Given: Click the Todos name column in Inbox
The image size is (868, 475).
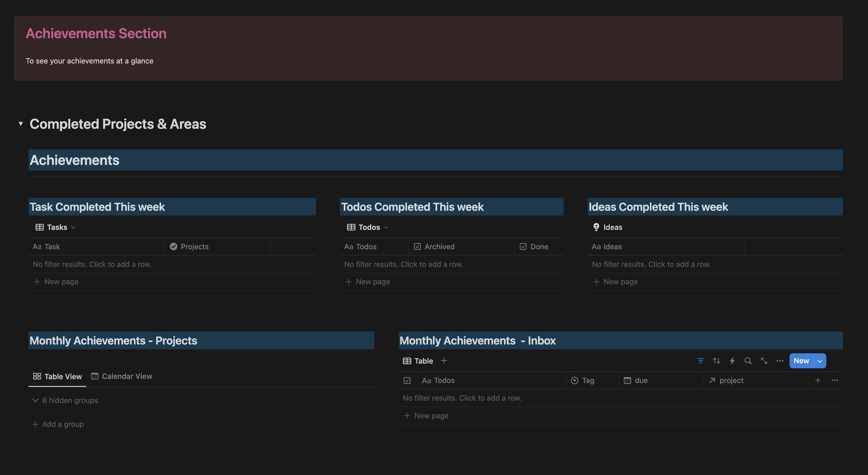Looking at the screenshot, I should coord(492,380).
